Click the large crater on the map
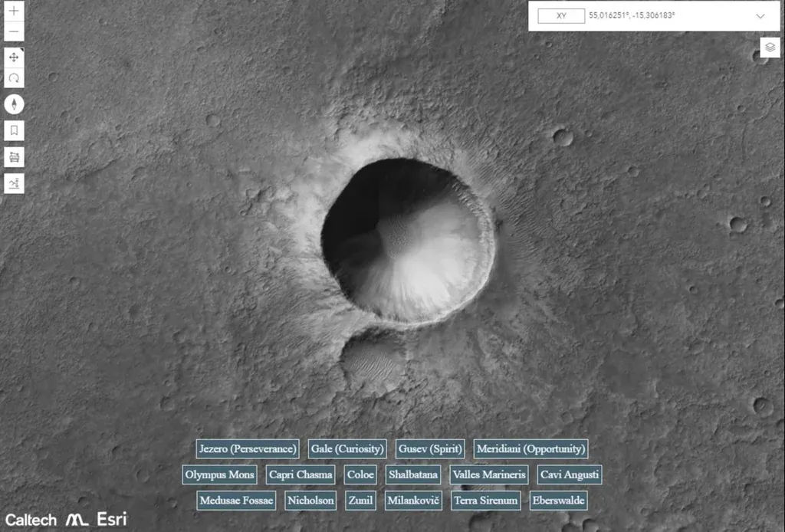This screenshot has height=532, width=785. (x=408, y=239)
